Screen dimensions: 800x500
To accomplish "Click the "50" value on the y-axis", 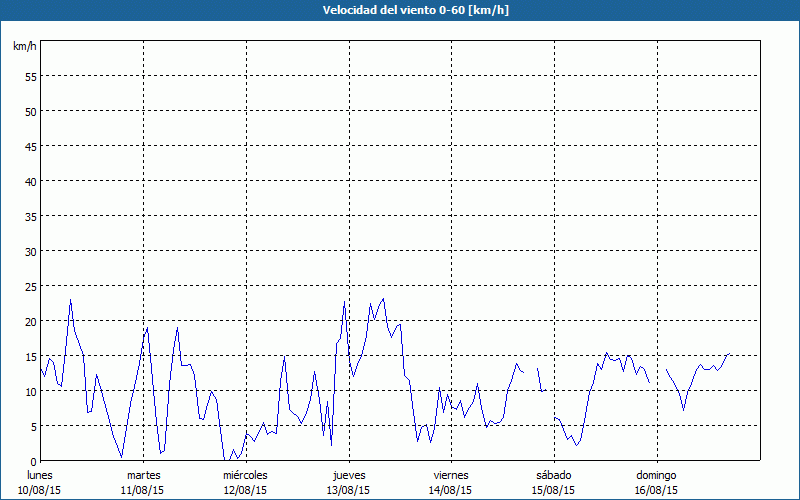I will [30, 111].
